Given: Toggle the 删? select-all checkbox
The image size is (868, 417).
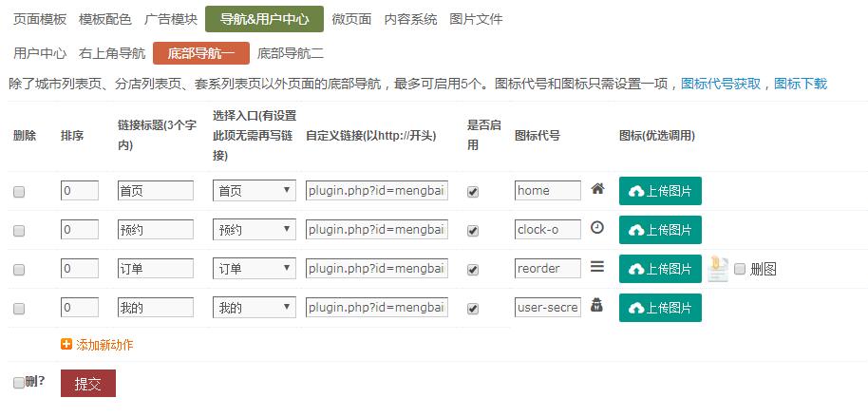Looking at the screenshot, I should 19,383.
